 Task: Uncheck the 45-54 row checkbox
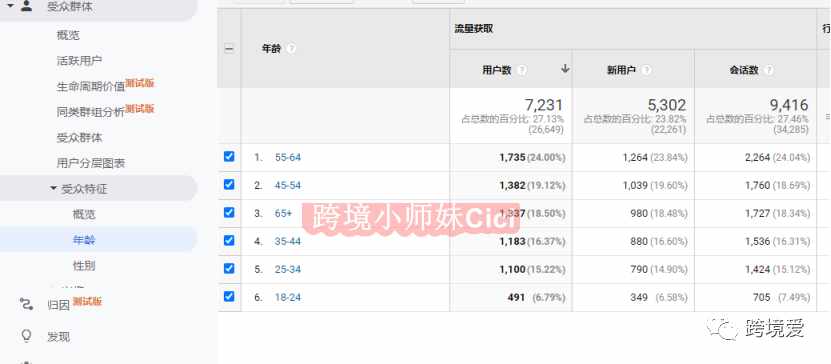point(229,184)
